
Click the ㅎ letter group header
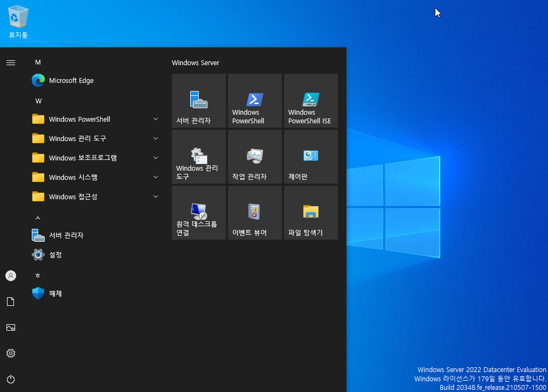point(38,275)
